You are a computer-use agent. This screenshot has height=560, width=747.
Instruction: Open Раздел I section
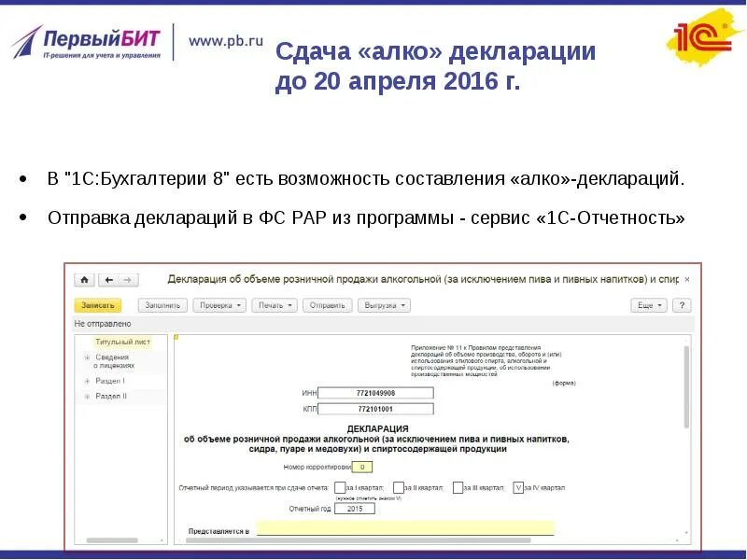click(x=110, y=381)
